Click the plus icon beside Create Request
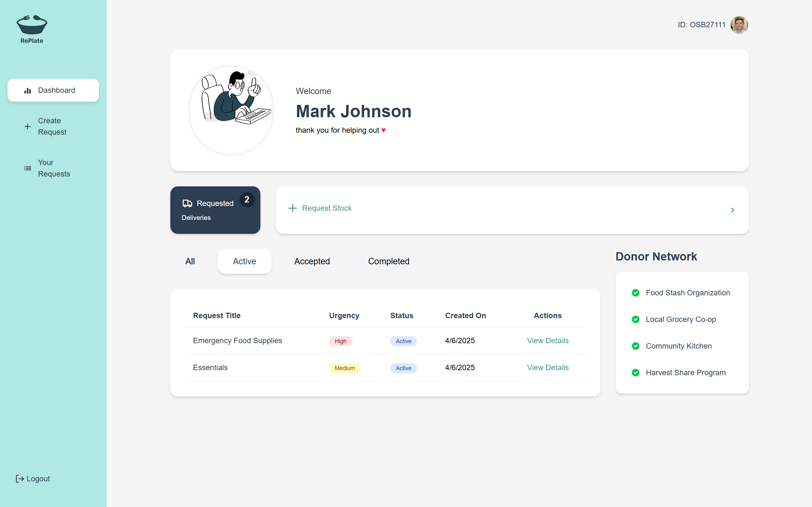This screenshot has width=812, height=507. (28, 126)
